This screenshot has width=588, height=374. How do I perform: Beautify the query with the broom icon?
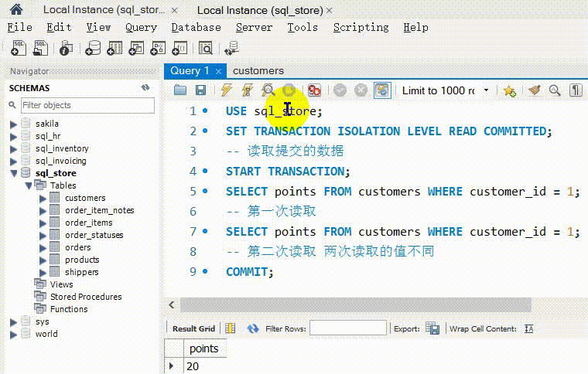(535, 90)
